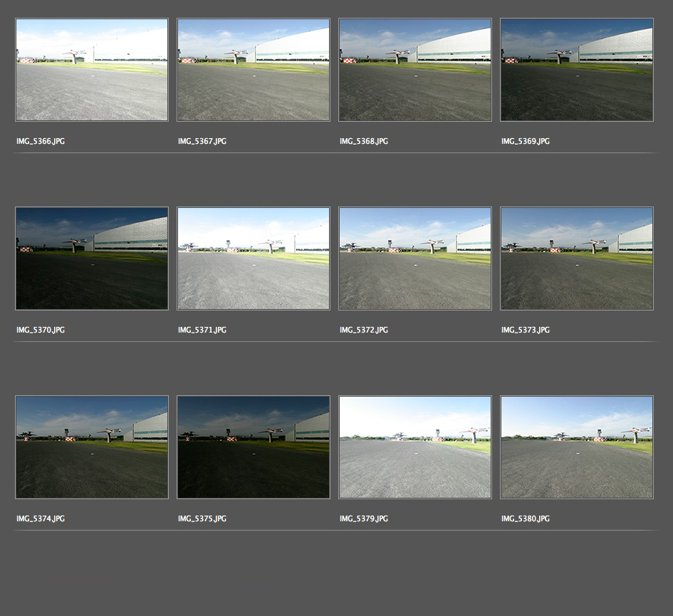Open the IMG_5367.JPG photo thumbnail
This screenshot has width=673, height=616.
click(254, 70)
